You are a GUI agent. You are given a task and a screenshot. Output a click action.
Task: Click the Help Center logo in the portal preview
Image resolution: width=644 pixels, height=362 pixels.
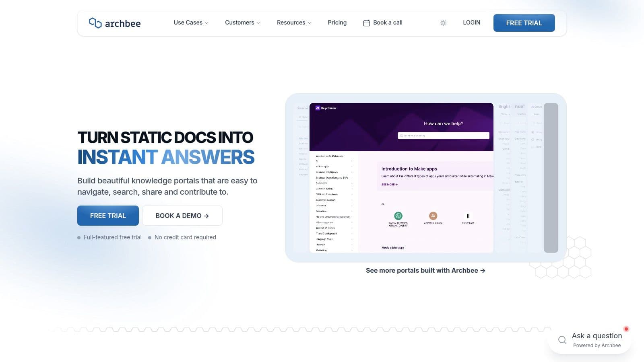(x=326, y=108)
